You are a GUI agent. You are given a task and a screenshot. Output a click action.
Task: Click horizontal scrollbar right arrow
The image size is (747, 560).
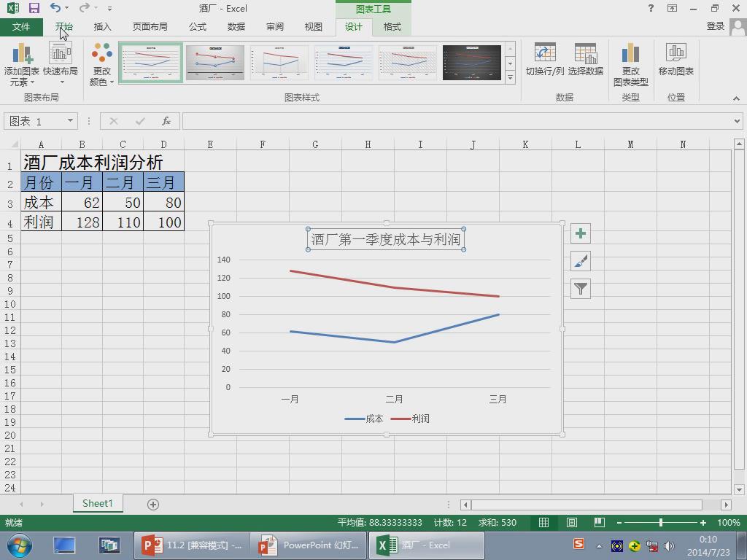pyautogui.click(x=726, y=505)
